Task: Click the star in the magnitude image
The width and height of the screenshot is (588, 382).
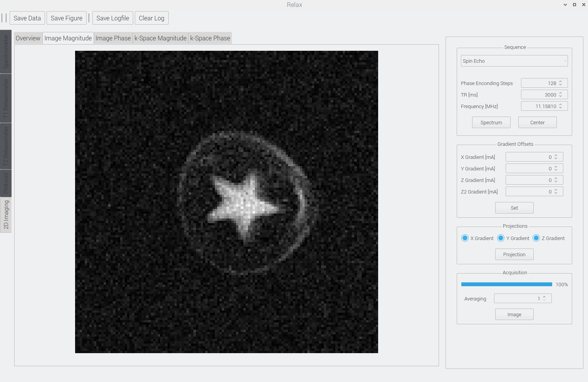Action: point(242,204)
